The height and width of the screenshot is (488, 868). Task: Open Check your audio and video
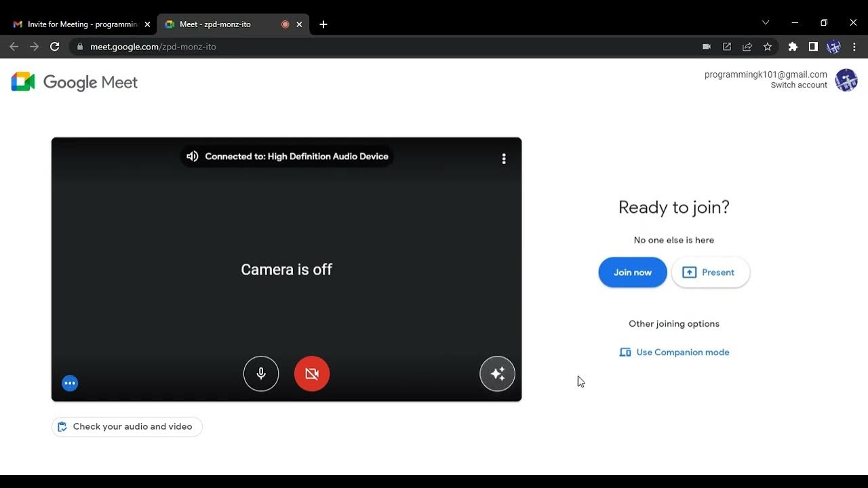(x=127, y=426)
